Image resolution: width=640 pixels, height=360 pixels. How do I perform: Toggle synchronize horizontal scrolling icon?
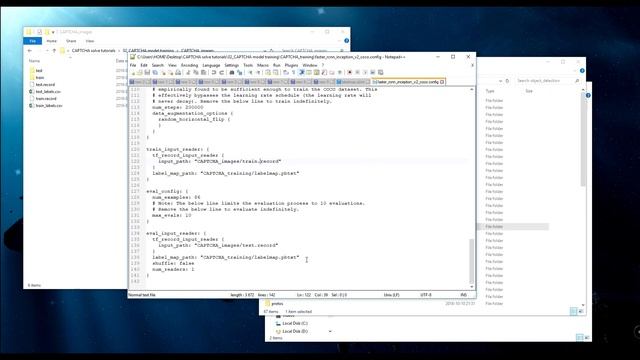pyautogui.click(x=276, y=72)
